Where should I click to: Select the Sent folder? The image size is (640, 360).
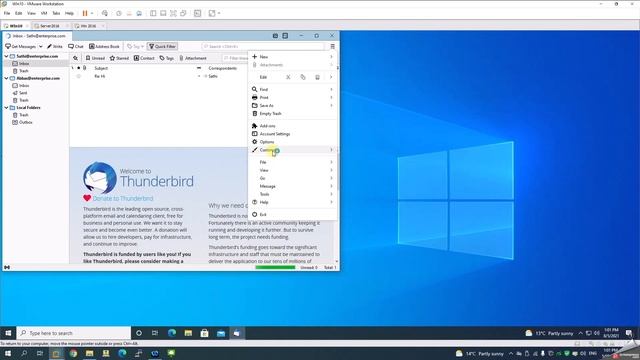[x=36, y=93]
